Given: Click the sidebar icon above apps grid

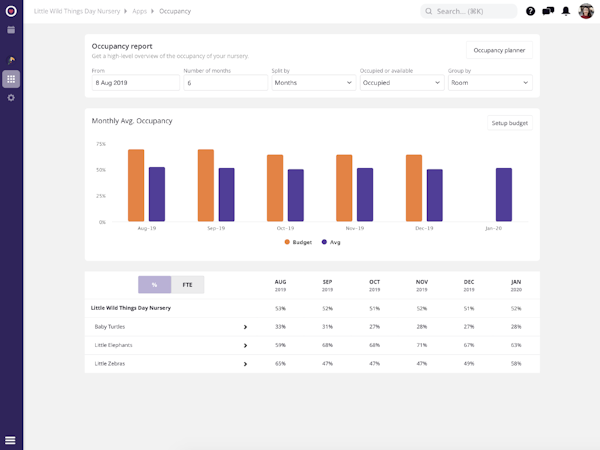Looking at the screenshot, I should pyautogui.click(x=11, y=60).
